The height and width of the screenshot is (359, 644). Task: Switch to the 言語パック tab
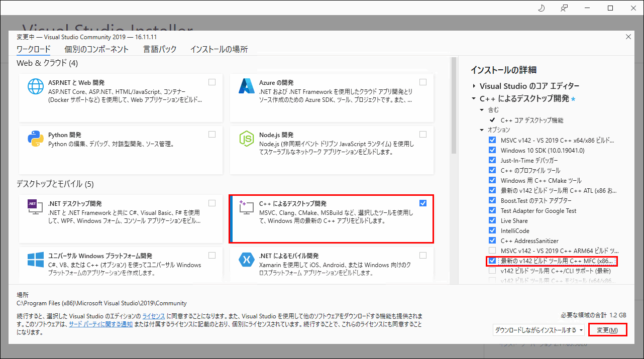click(160, 49)
